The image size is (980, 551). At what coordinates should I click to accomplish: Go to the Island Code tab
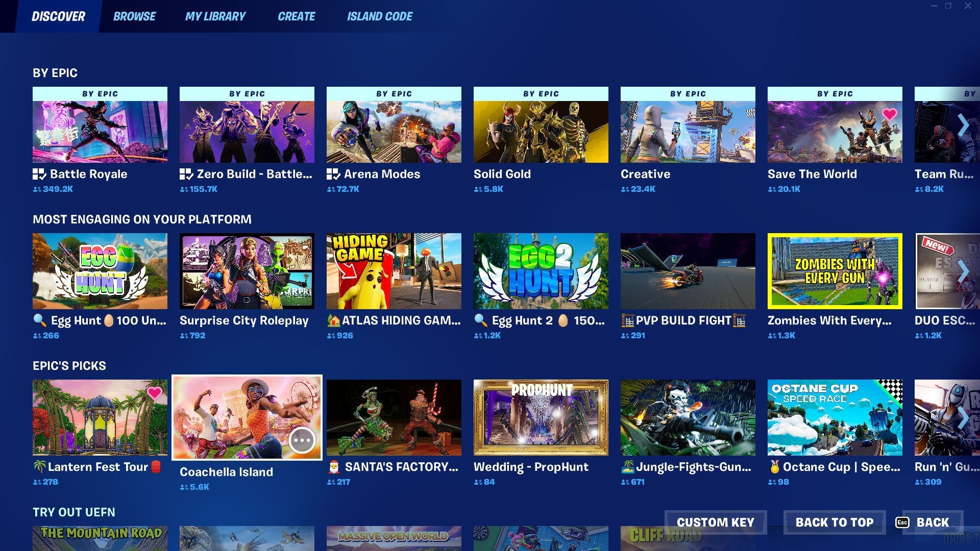pyautogui.click(x=380, y=16)
